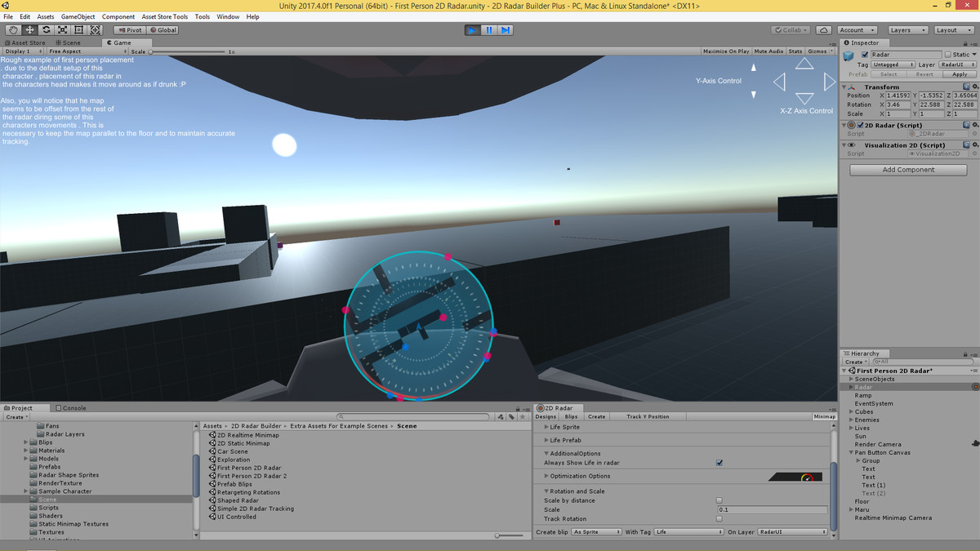980x551 pixels.
Task: Toggle the 2D Radar (Script) component checkbox
Action: [x=861, y=125]
